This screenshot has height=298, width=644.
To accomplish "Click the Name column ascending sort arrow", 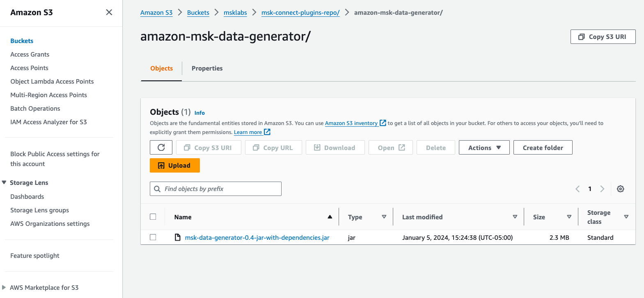I will tap(330, 217).
